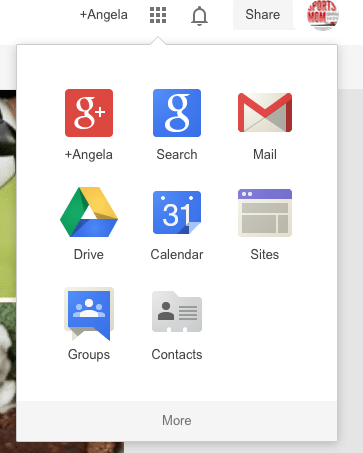Screen dimensions: 363x453
Task: Open the Calendar 31 icon
Action: tap(177, 212)
